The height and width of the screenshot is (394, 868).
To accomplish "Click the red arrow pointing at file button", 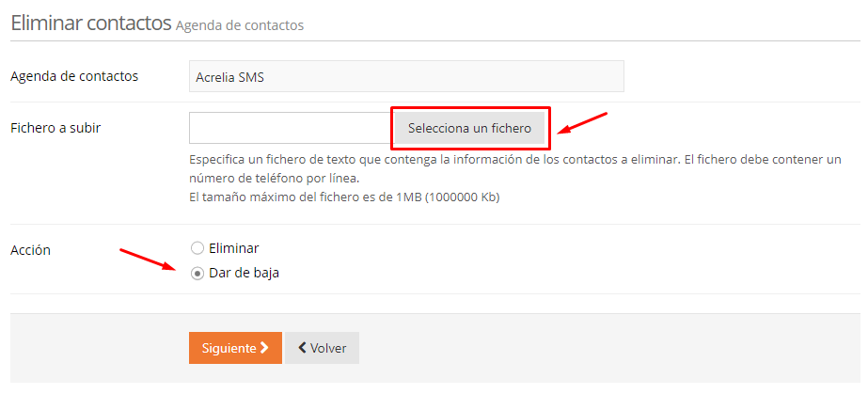I will tap(583, 123).
